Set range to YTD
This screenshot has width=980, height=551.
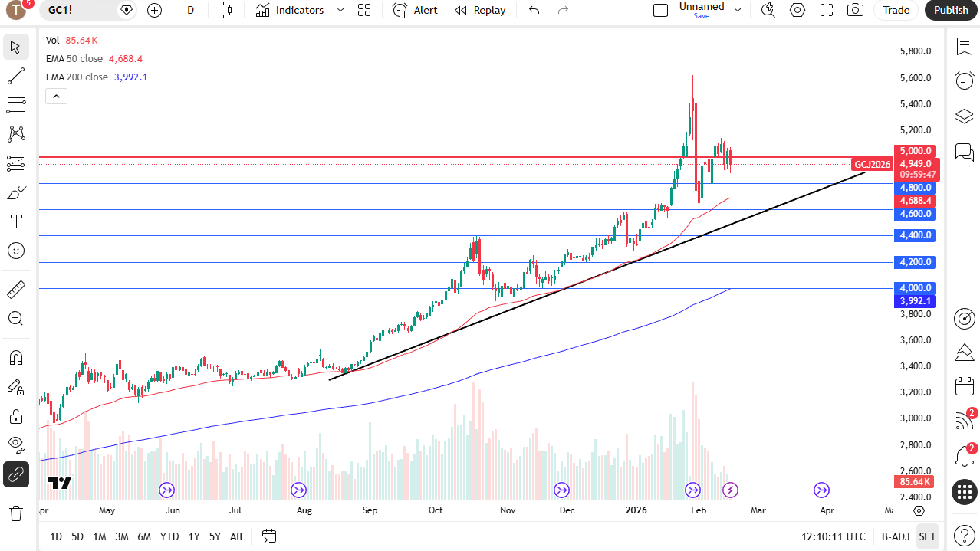pos(169,536)
